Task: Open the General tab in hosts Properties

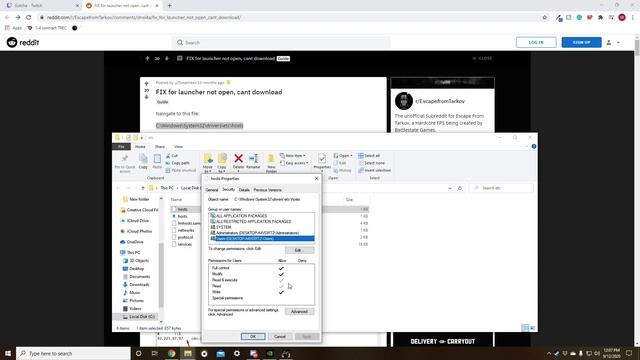Action: pyautogui.click(x=212, y=190)
